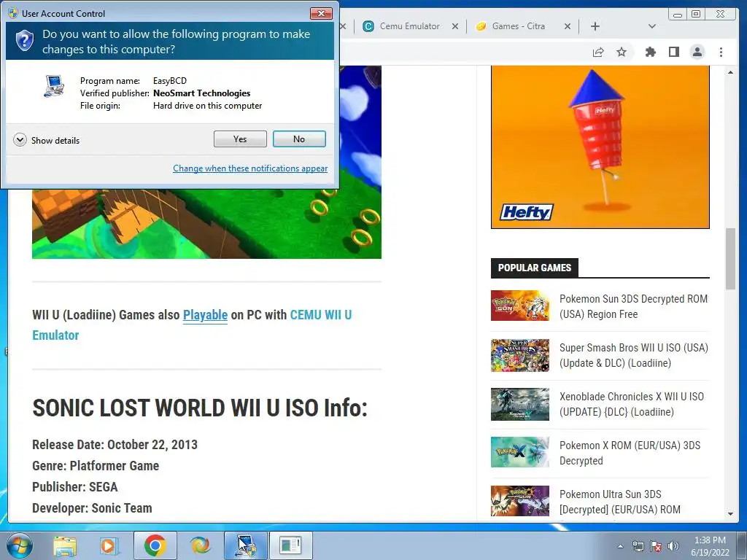Switch to the Games - Citra tab
Viewport: 747px width, 560px height.
coord(519,26)
